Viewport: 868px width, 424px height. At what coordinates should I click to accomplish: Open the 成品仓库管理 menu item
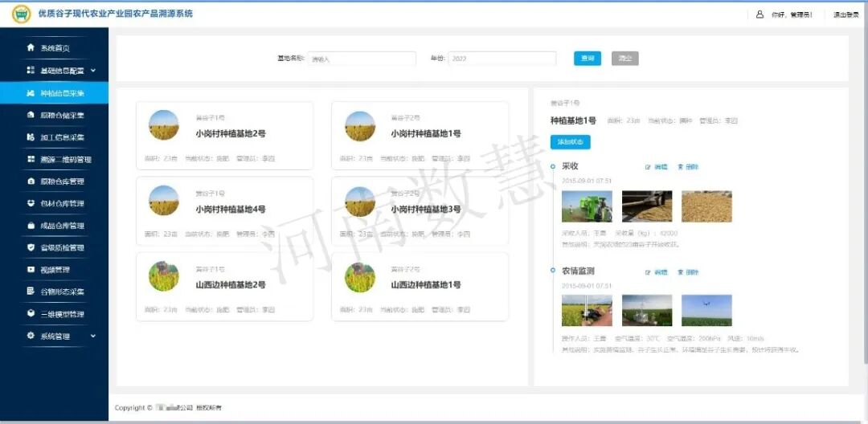point(55,226)
